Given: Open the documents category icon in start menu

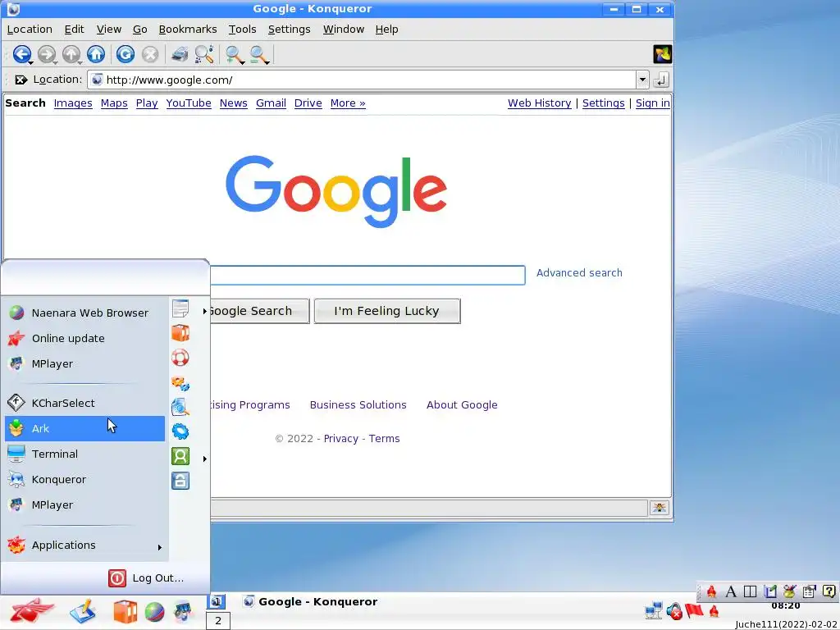Looking at the screenshot, I should click(x=180, y=308).
